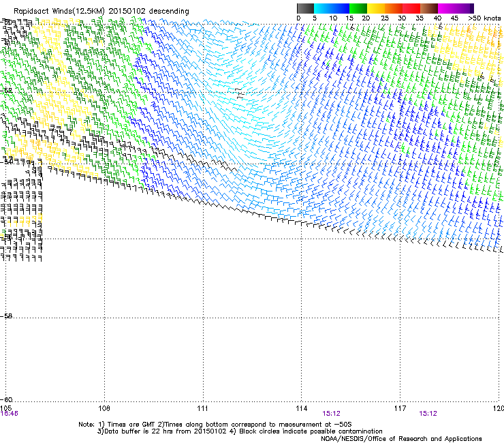The height and width of the screenshot is (443, 504).
Task: Click the 'Data buffer is 22 hrs' note line
Action: click(240, 431)
